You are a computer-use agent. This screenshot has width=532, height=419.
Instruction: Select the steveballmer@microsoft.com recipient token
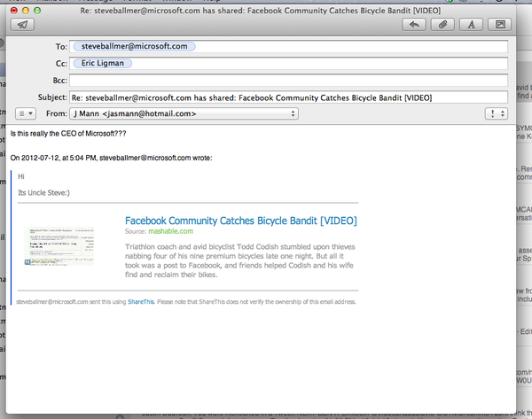click(135, 46)
